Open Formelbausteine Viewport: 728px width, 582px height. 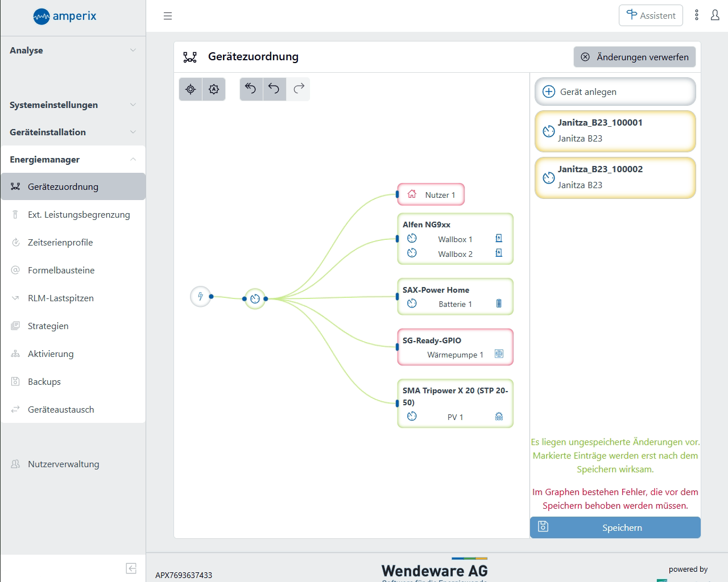coord(73,270)
